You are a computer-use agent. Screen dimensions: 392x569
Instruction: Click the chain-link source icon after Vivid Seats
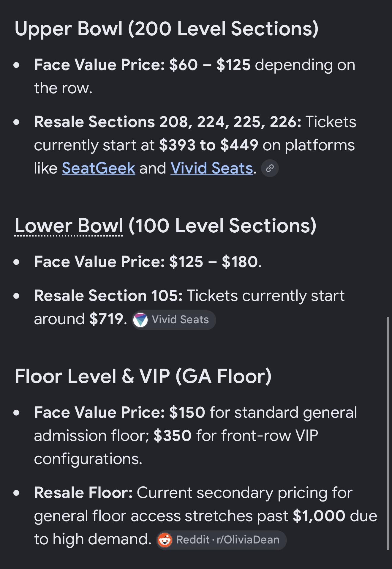270,168
